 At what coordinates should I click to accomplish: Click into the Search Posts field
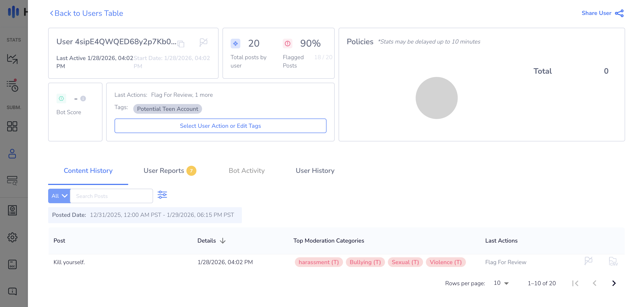(111, 196)
